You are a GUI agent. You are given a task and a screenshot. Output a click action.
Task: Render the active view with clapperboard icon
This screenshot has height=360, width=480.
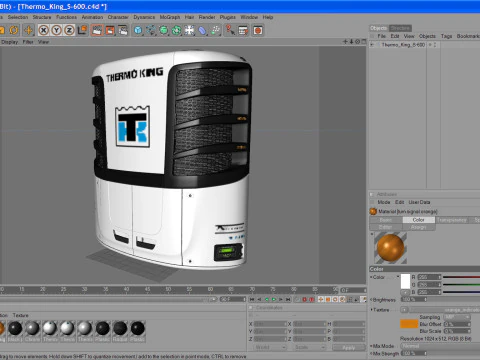[x=97, y=30]
